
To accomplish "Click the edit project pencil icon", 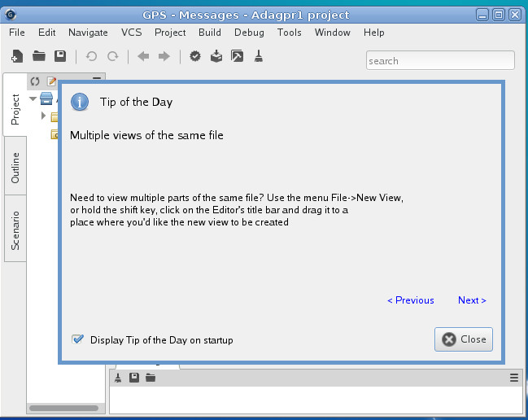I will click(x=51, y=81).
